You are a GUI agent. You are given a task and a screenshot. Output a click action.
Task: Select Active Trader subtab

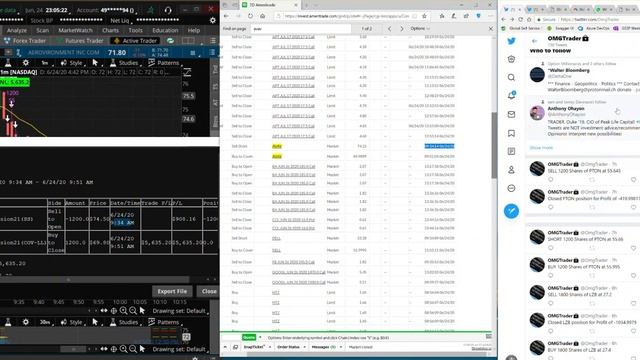[135, 41]
